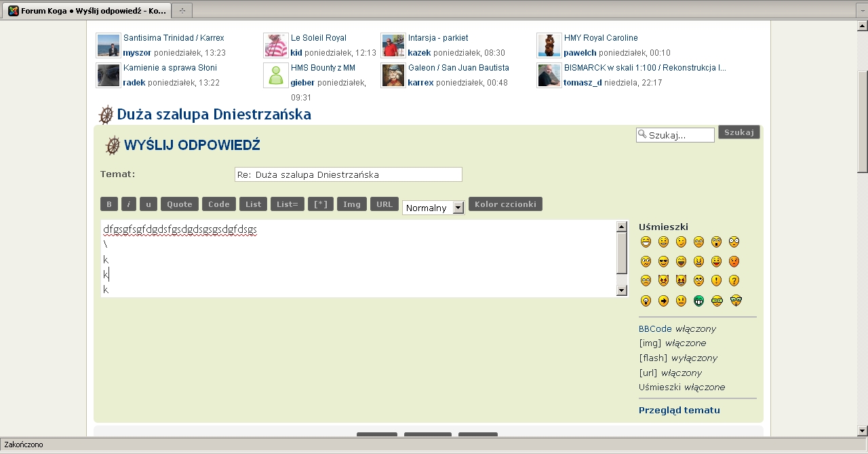Insert a Code block
This screenshot has height=454, width=868.
(218, 204)
